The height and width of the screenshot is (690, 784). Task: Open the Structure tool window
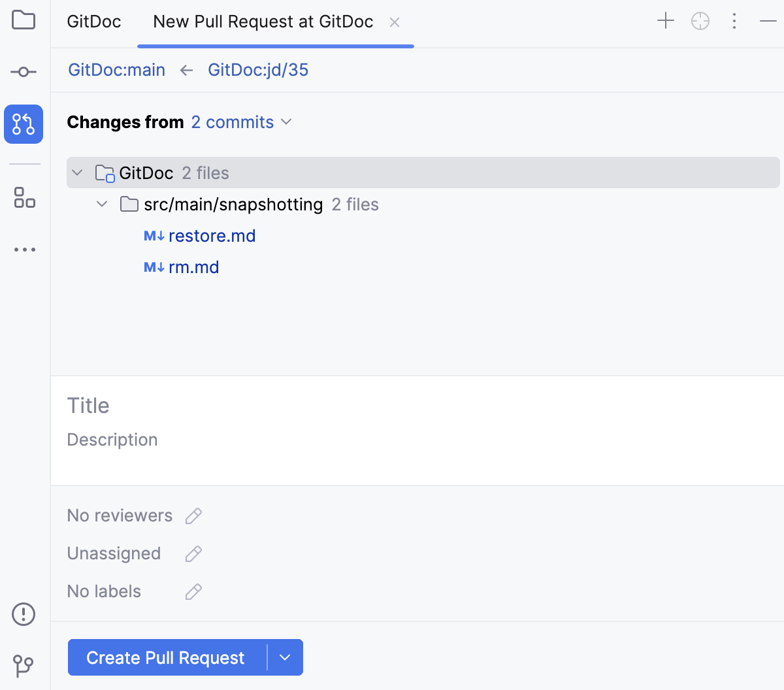pyautogui.click(x=24, y=199)
